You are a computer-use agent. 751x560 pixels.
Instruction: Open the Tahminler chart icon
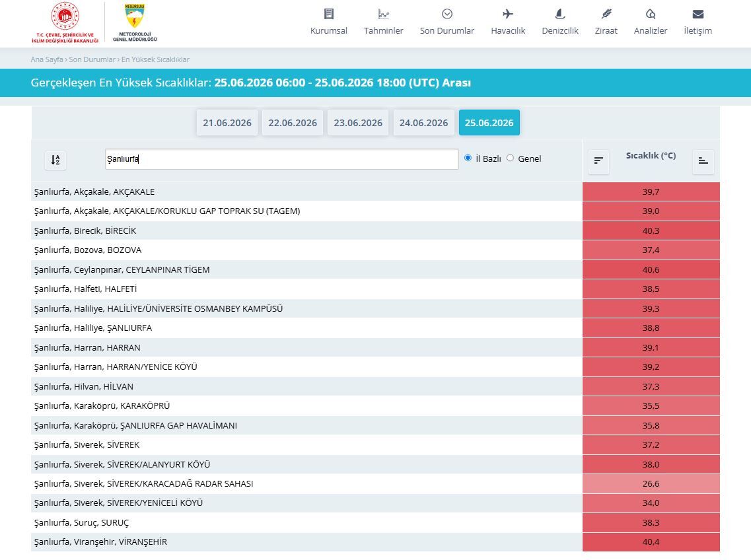click(x=383, y=14)
